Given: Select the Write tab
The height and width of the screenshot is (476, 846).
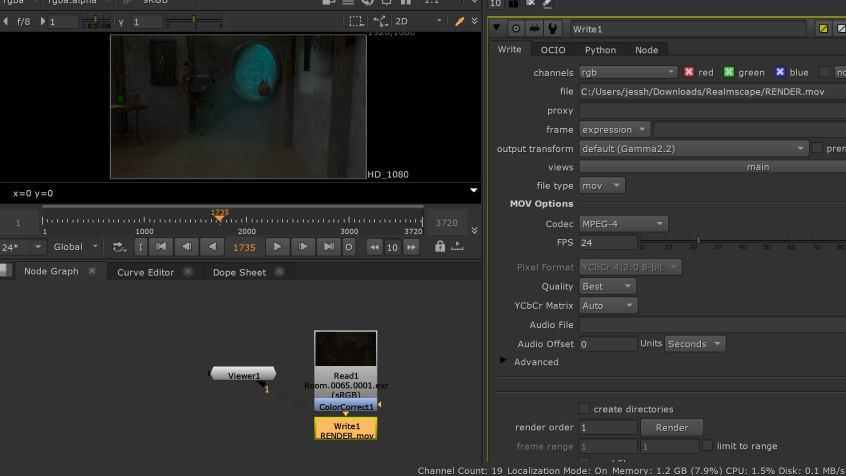Looking at the screenshot, I should click(x=509, y=49).
